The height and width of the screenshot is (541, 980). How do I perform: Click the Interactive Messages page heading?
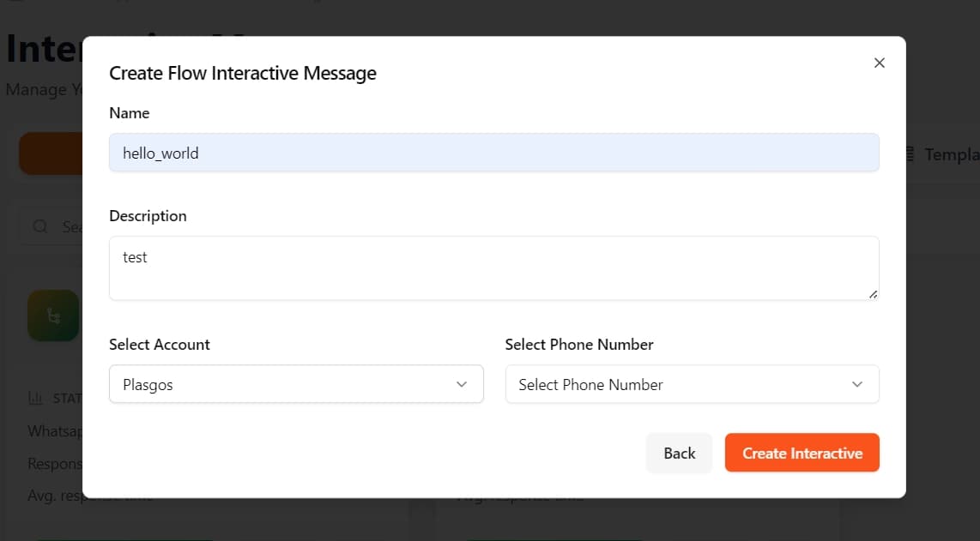(41, 49)
